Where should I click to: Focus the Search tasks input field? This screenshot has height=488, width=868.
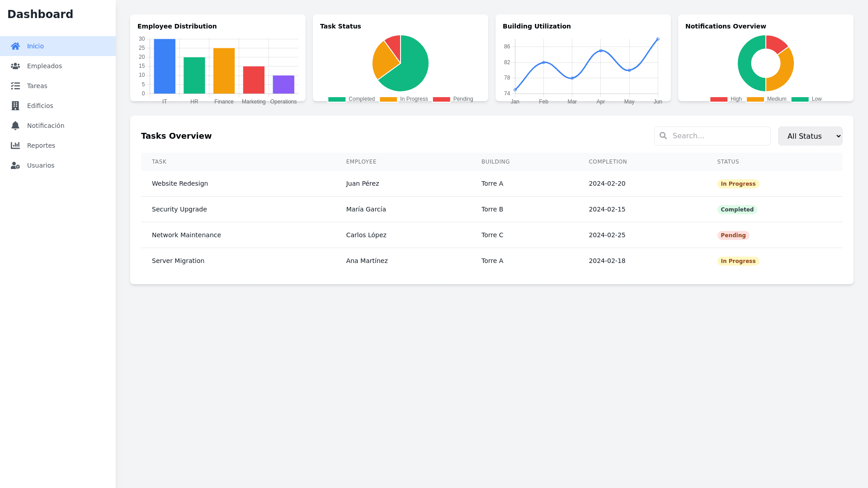[719, 136]
